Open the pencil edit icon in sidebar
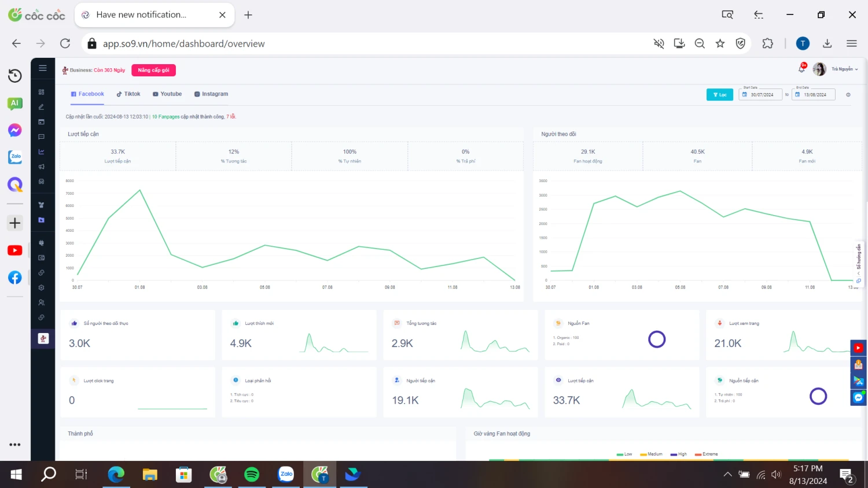Viewport: 868px width, 488px height. point(42,107)
